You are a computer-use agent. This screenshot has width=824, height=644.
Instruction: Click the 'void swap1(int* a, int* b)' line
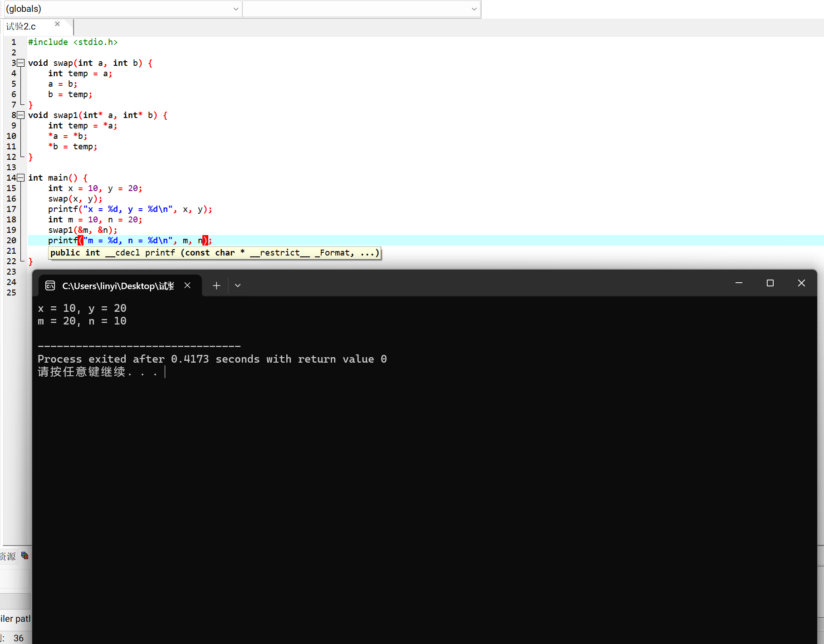[98, 115]
